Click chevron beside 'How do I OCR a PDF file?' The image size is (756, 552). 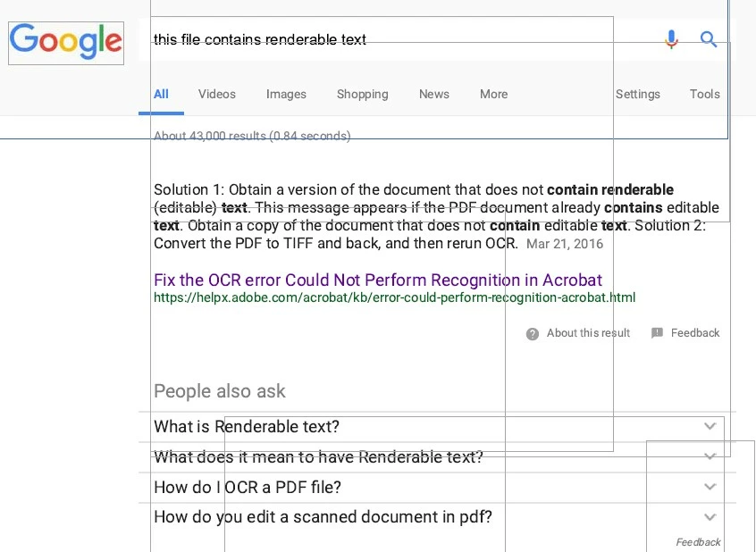point(710,487)
